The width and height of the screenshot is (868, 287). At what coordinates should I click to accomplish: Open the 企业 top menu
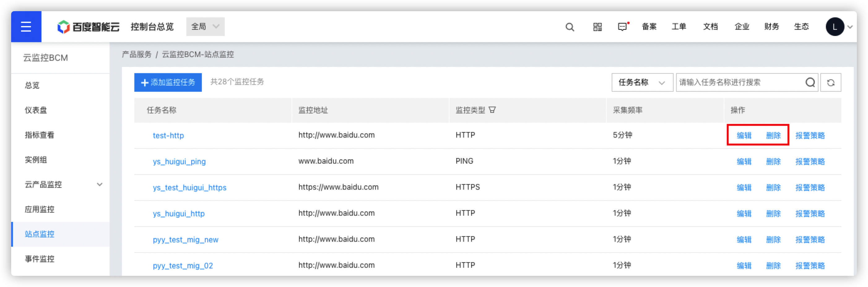pos(742,27)
